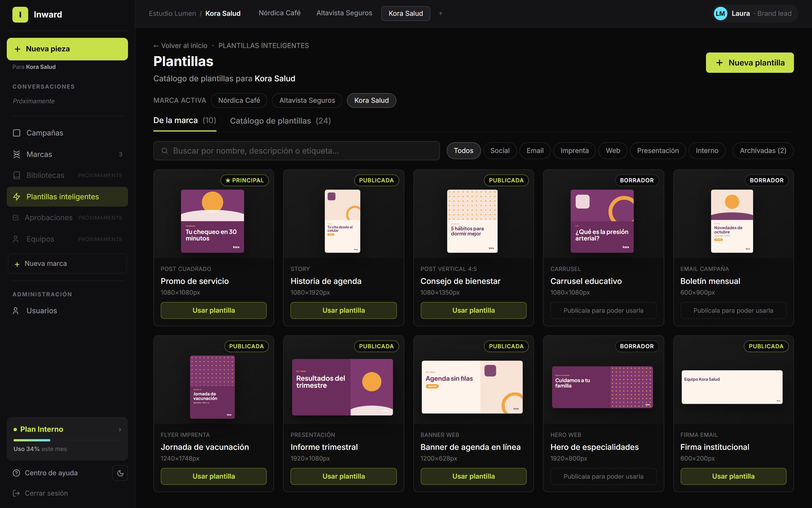Use the Consejo de bienestar template
This screenshot has width=812, height=508.
pyautogui.click(x=473, y=311)
